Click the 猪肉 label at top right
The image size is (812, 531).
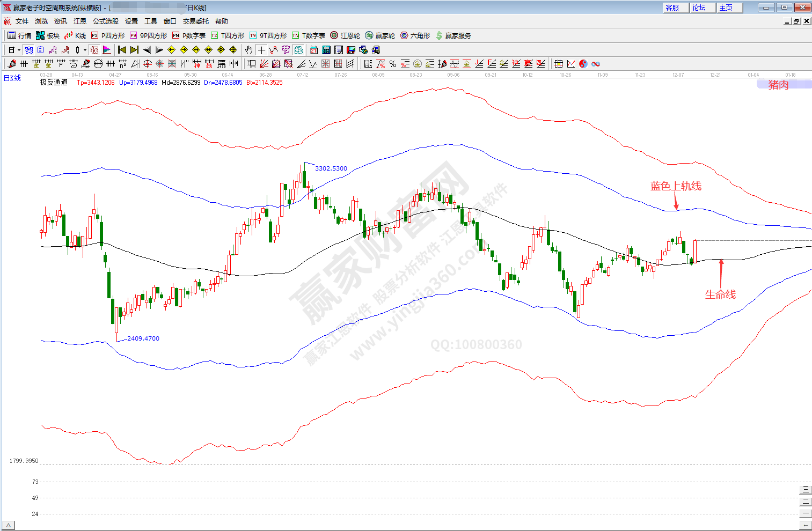pyautogui.click(x=778, y=84)
